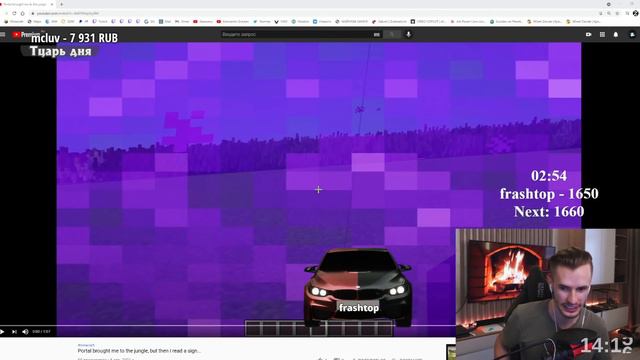Skip to next video
Image resolution: width=640 pixels, height=360 pixels.
pyautogui.click(x=14, y=332)
